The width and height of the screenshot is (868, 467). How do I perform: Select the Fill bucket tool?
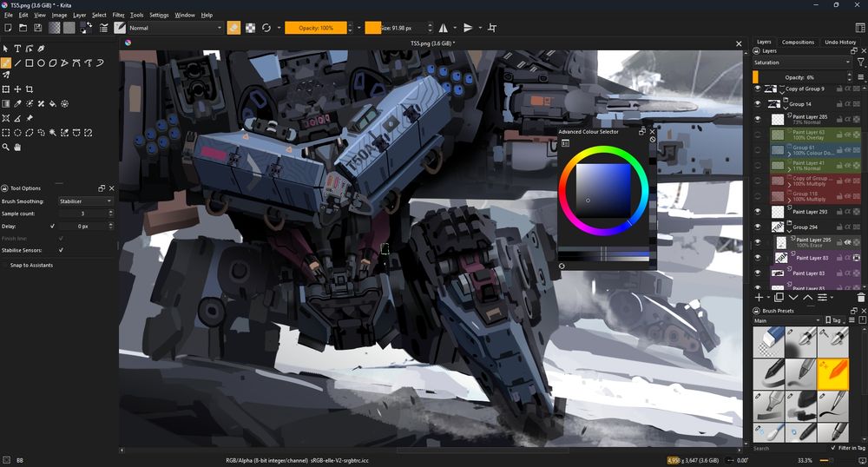pos(53,103)
